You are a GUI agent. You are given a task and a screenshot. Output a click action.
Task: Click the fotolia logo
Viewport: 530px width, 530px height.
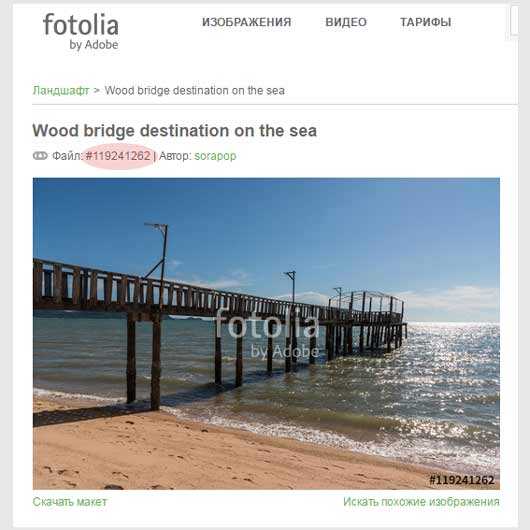click(81, 31)
